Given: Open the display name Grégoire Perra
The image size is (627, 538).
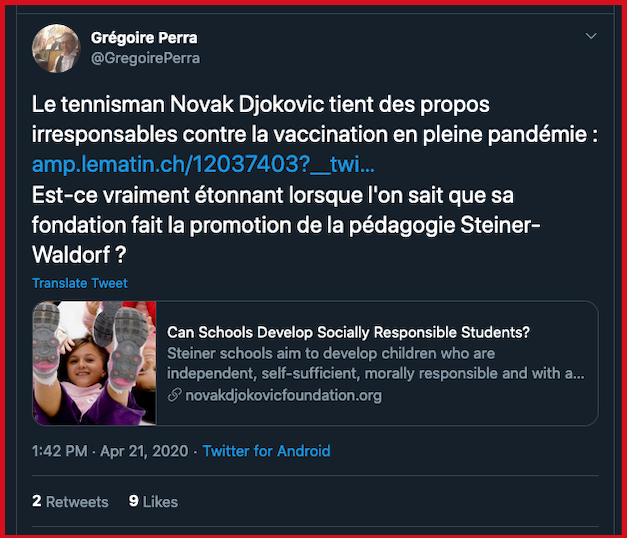Looking at the screenshot, I should tap(144, 38).
